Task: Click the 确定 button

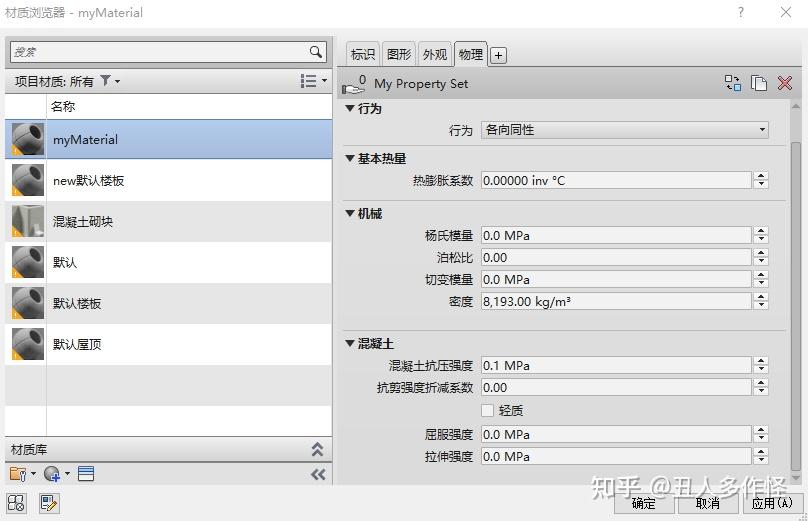Action: [644, 503]
